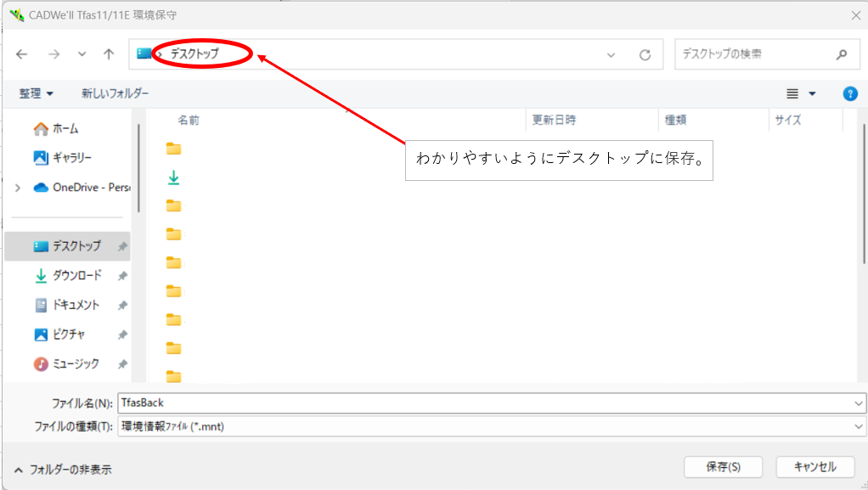Go up one folder level
868x490 pixels.
109,54
